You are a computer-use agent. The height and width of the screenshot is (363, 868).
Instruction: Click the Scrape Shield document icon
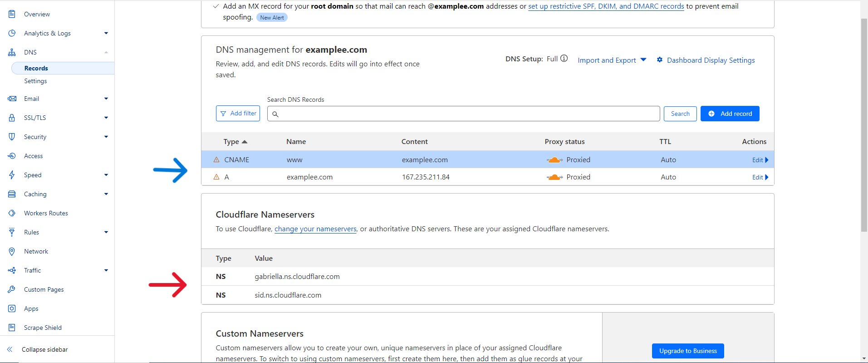pos(12,328)
